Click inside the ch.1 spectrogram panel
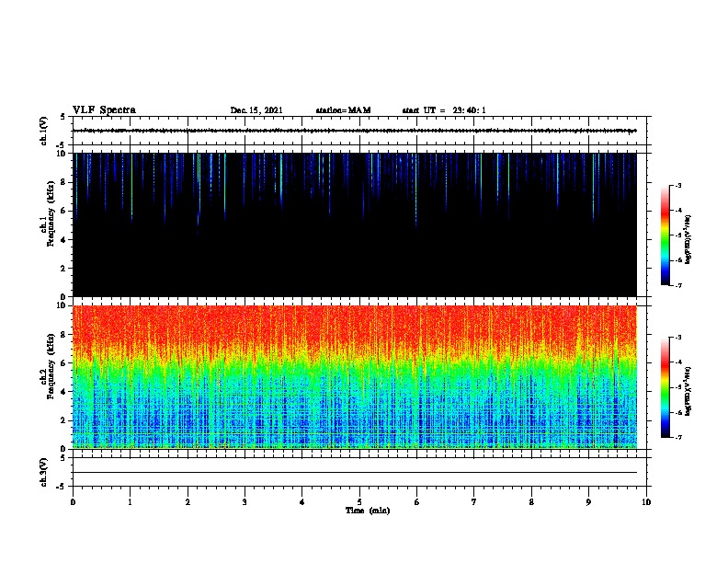Viewport: 728px width, 563px height. click(x=355, y=224)
